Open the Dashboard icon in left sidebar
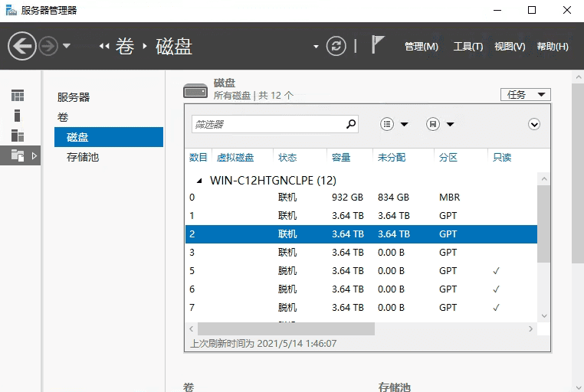584x392 pixels. pos(17,96)
